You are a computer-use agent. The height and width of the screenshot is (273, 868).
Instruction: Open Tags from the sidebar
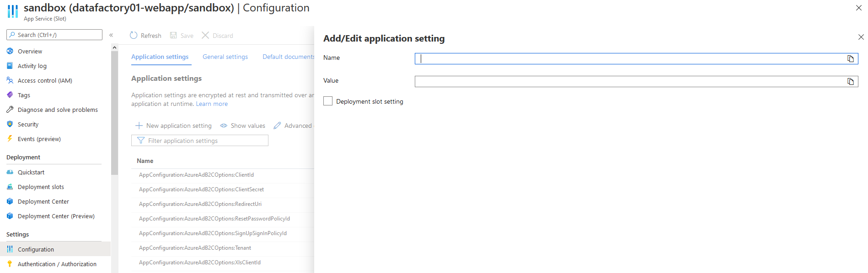tap(24, 95)
